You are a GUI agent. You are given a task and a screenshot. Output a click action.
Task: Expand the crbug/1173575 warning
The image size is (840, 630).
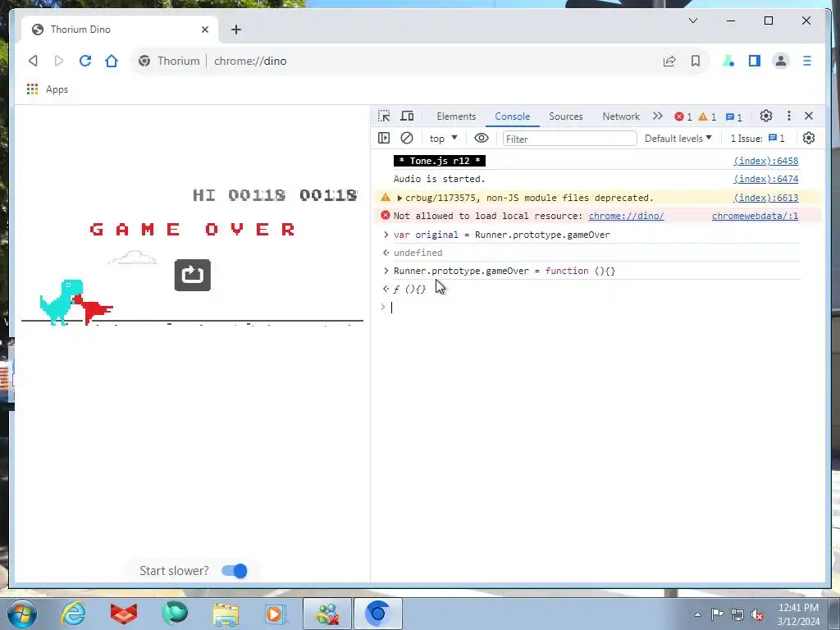(x=399, y=199)
